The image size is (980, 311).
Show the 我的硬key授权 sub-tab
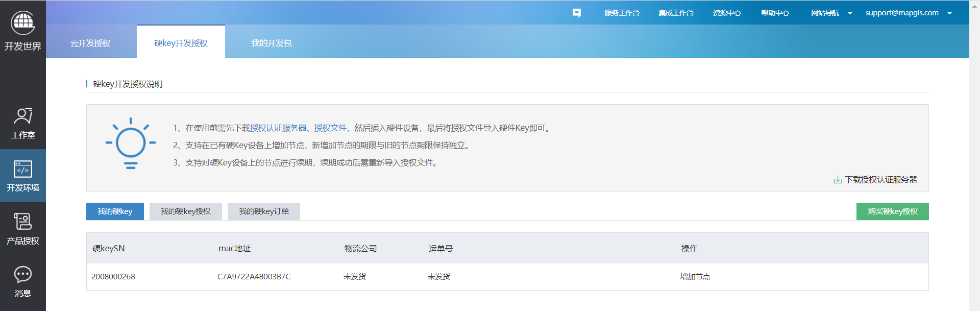point(186,211)
